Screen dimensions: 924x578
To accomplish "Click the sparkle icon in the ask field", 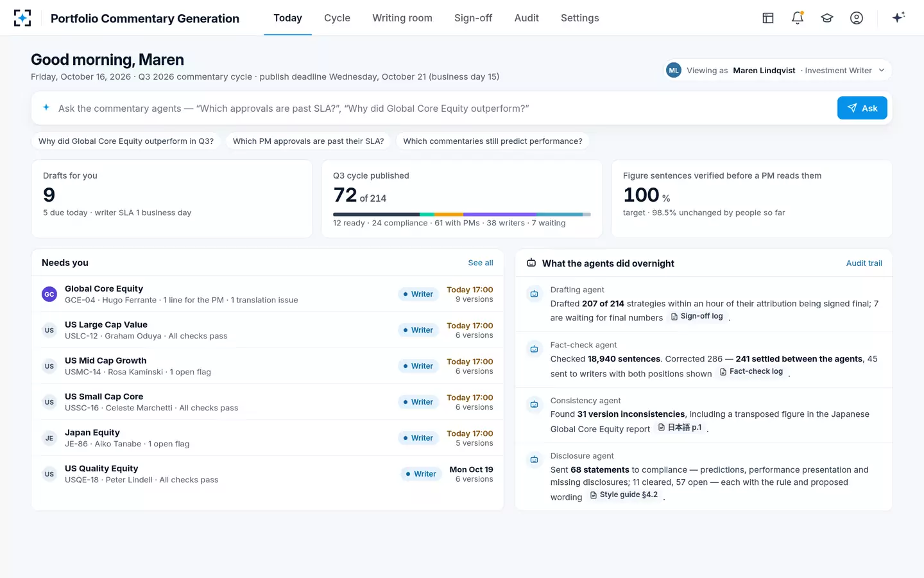I will point(46,108).
